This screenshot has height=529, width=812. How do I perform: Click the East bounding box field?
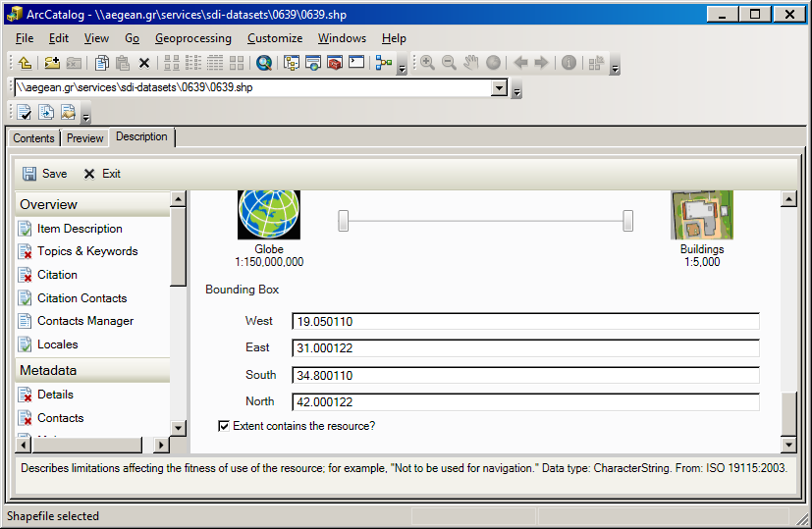525,347
